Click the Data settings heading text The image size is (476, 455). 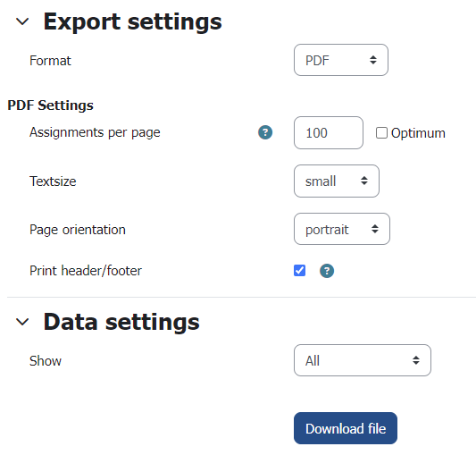pyautogui.click(x=121, y=322)
